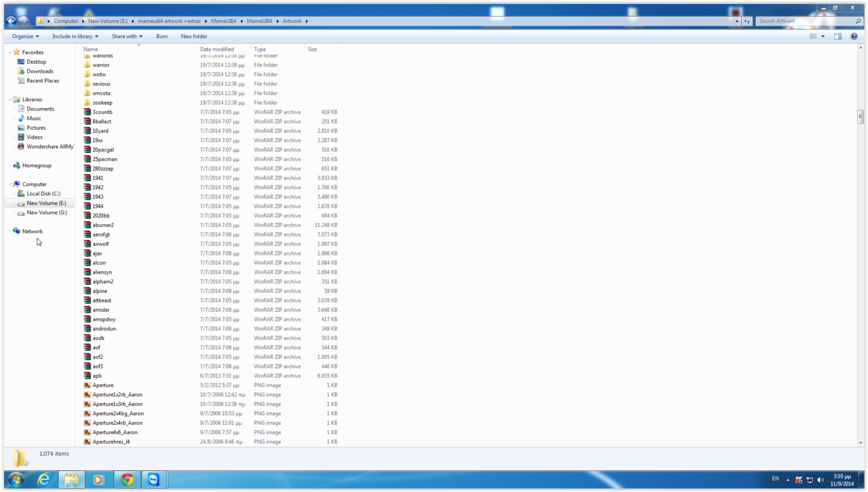The image size is (868, 492).
Task: Select the zookeep folder icon
Action: point(87,103)
